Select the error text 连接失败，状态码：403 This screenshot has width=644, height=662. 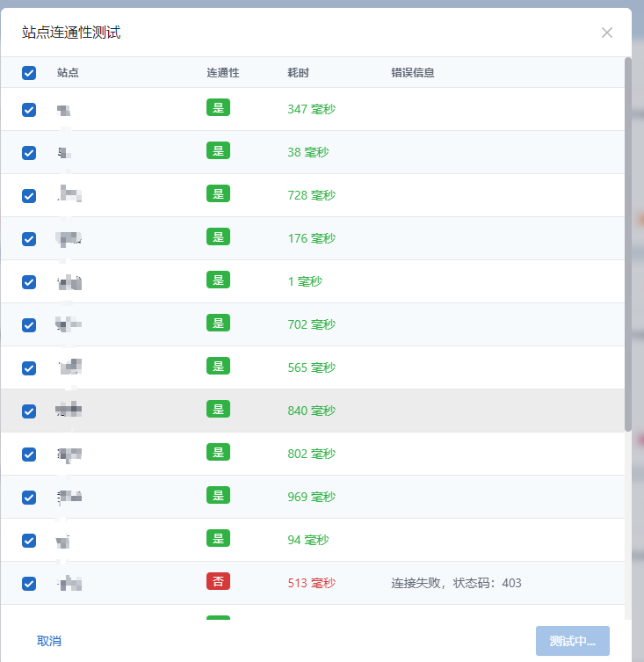tap(456, 583)
